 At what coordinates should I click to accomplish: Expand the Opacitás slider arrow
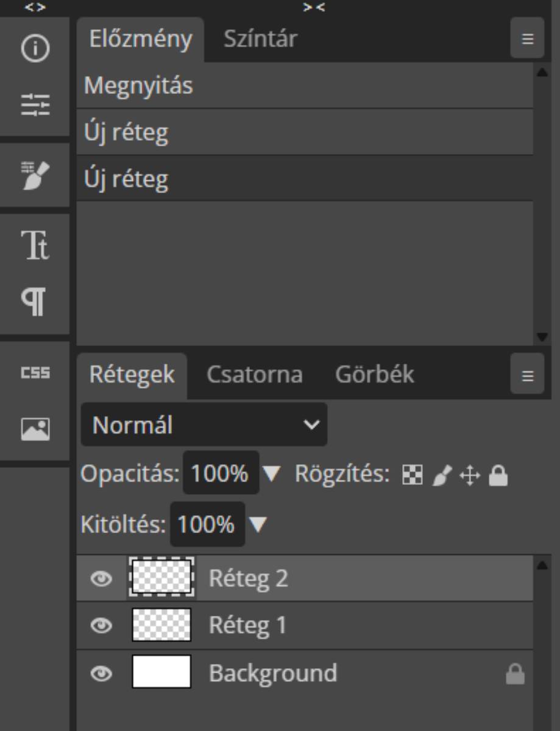(271, 473)
